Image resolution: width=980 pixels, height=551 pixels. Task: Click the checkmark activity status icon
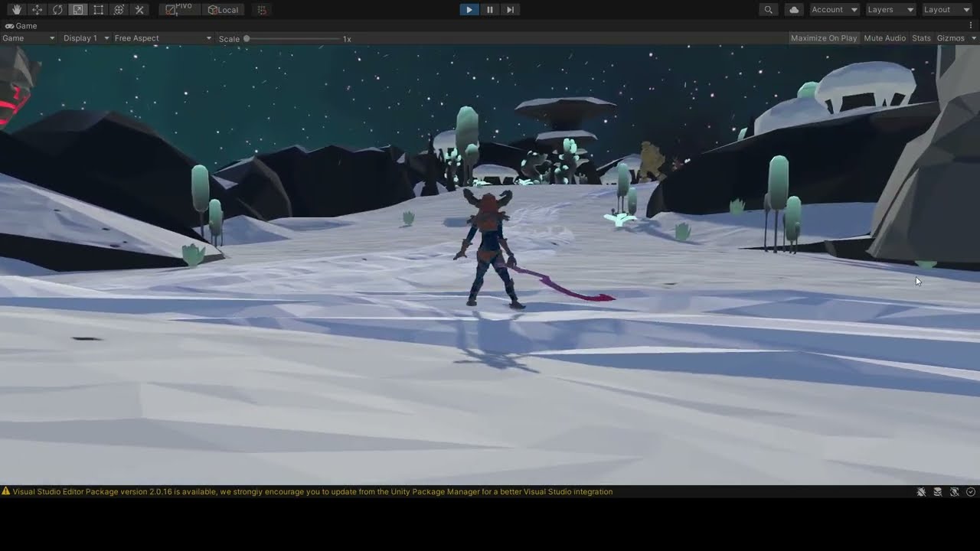[x=971, y=492]
